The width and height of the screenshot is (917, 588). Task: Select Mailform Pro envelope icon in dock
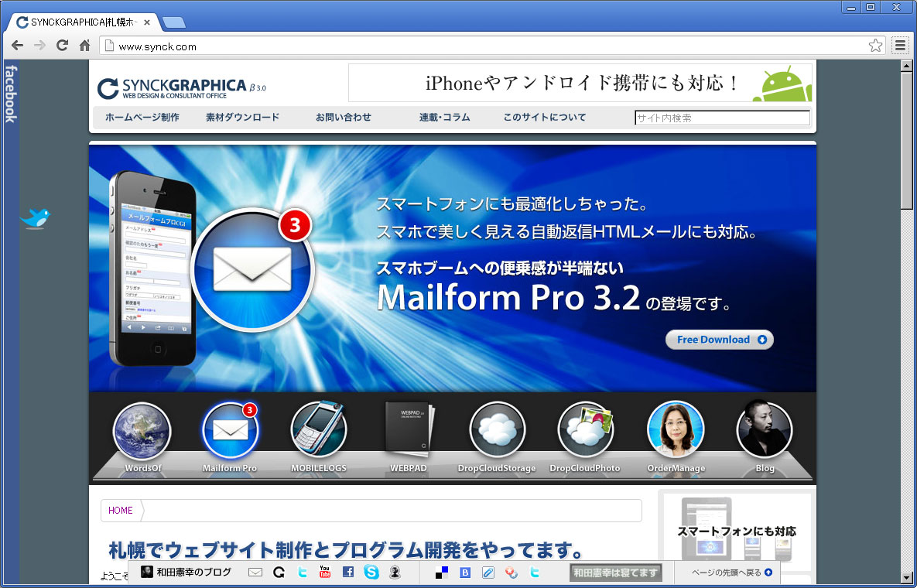click(x=231, y=431)
